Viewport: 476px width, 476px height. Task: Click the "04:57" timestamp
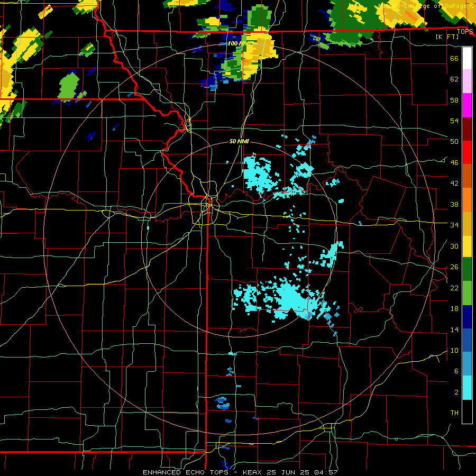(326, 472)
